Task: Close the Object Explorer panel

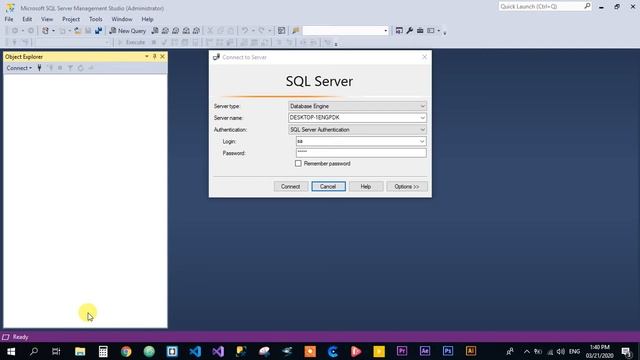Action: pyautogui.click(x=162, y=57)
